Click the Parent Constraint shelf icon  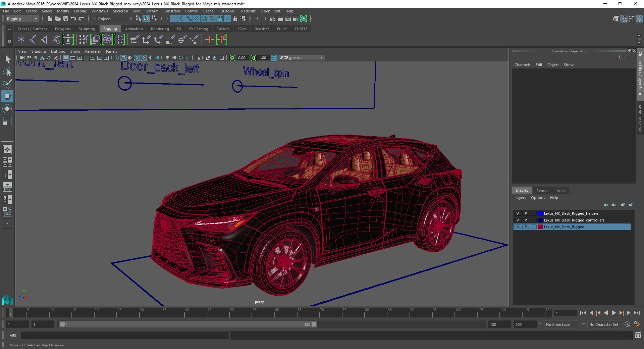coord(135,40)
